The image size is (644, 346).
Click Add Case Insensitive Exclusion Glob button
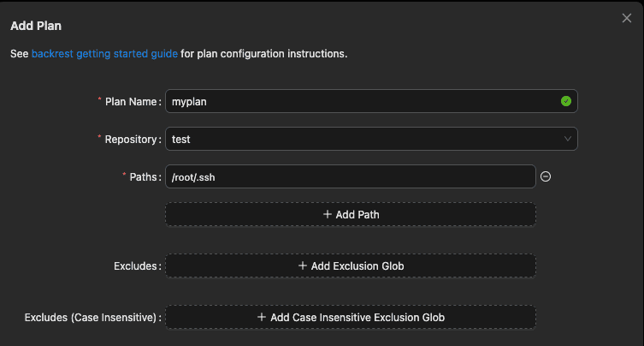coord(351,317)
